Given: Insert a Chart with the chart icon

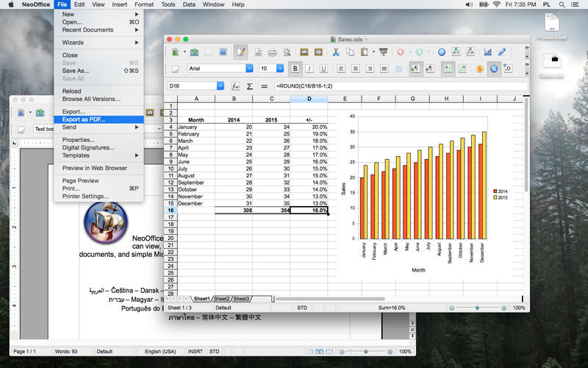Looking at the screenshot, I should (x=487, y=52).
